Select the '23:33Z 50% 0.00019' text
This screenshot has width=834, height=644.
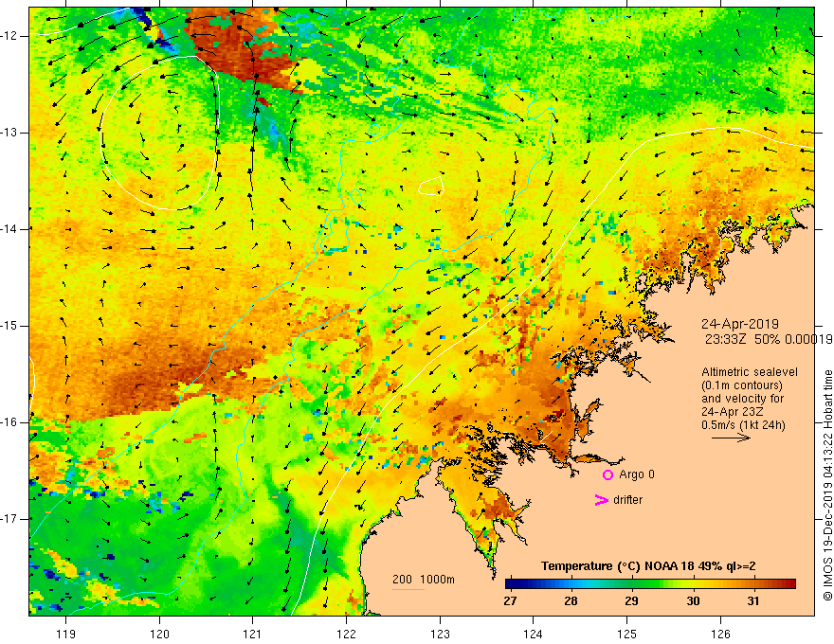coord(768,339)
